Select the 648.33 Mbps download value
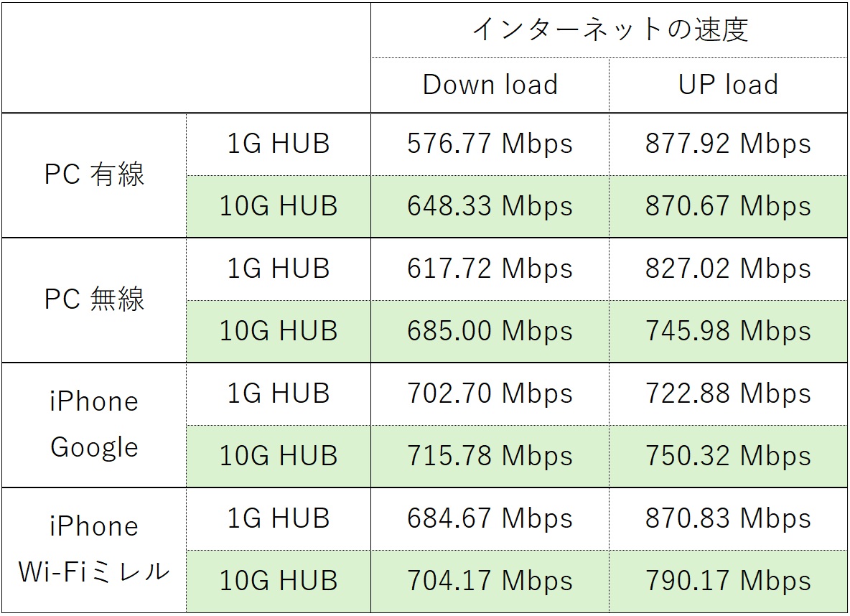Viewport: 850px width, 616px height. [490, 207]
